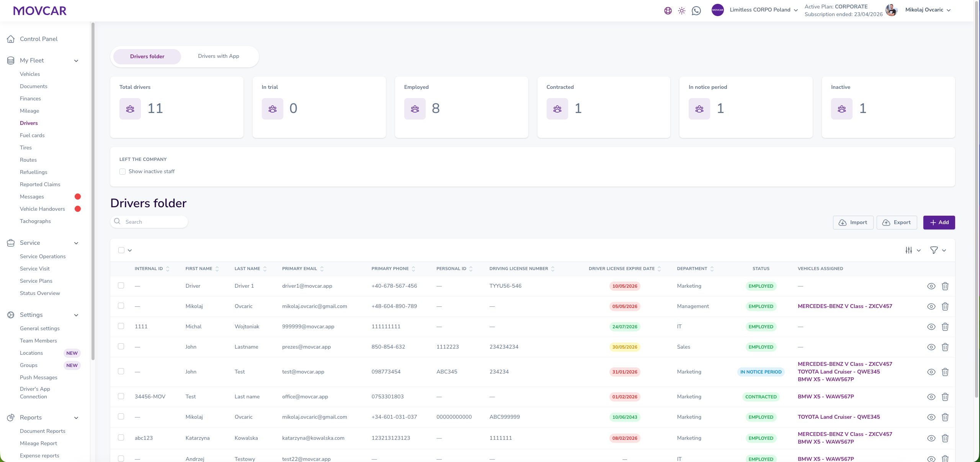980x462 pixels.
Task: Open BMW X5 link for 34456-MOV
Action: pos(826,397)
